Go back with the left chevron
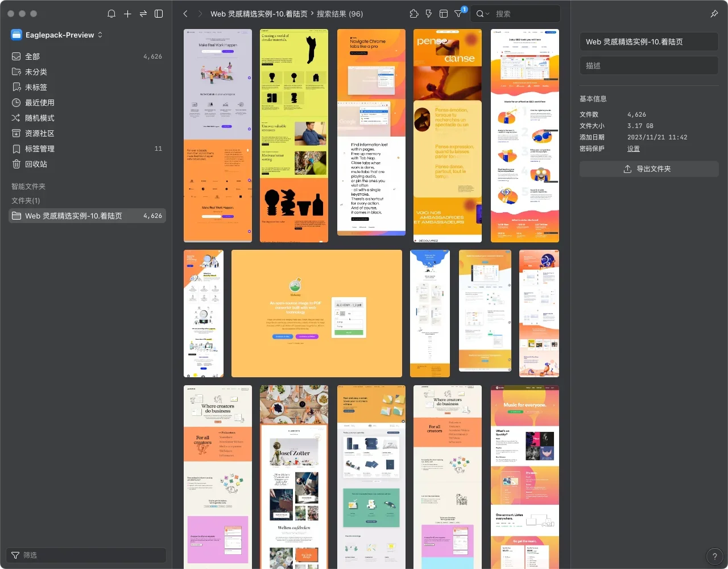This screenshot has height=569, width=728. pyautogui.click(x=185, y=14)
